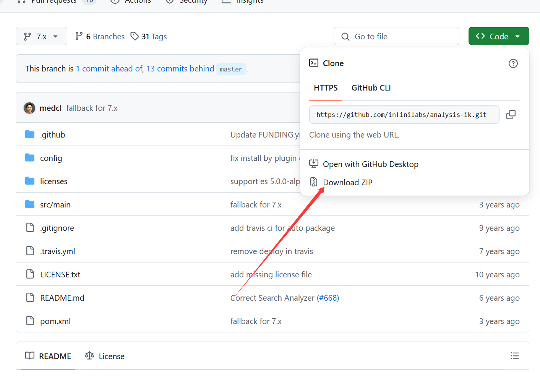The height and width of the screenshot is (392, 540).
Task: Open the config folder name
Action: point(51,158)
